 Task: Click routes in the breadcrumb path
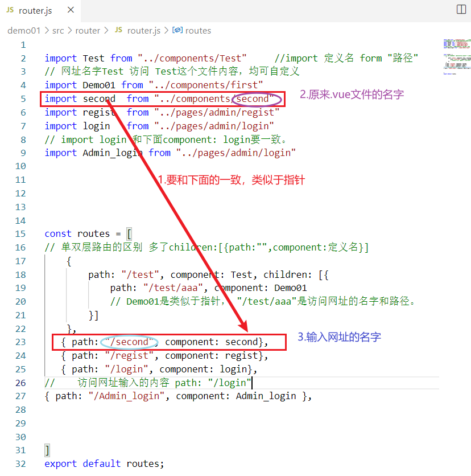(197, 30)
